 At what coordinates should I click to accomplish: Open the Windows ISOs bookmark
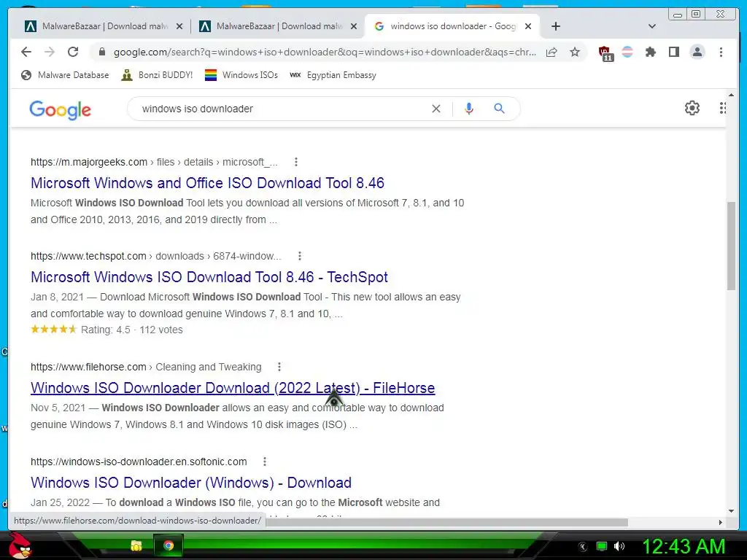click(x=241, y=75)
